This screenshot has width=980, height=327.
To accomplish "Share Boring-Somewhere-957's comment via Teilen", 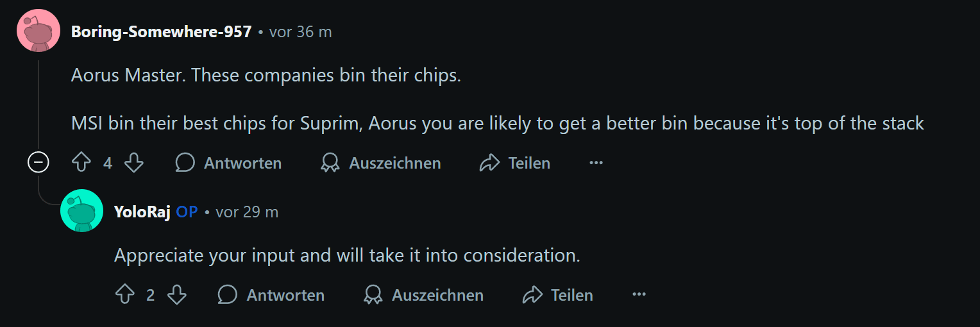I will tap(515, 163).
